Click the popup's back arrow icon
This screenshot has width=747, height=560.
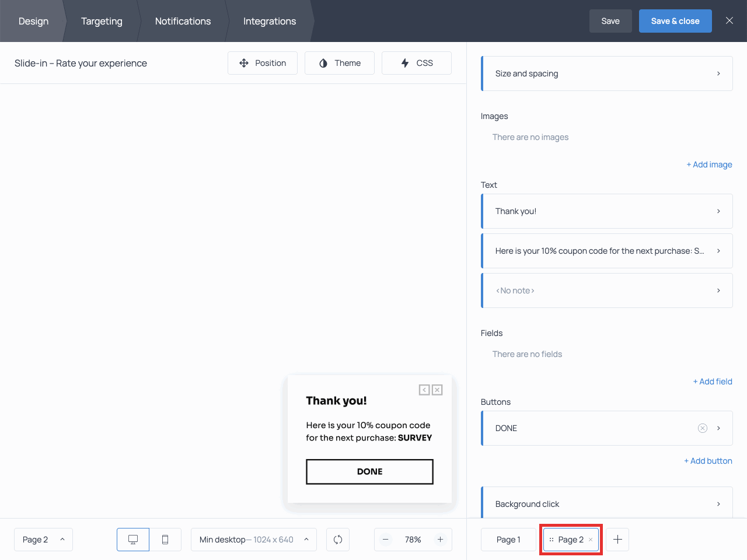424,390
